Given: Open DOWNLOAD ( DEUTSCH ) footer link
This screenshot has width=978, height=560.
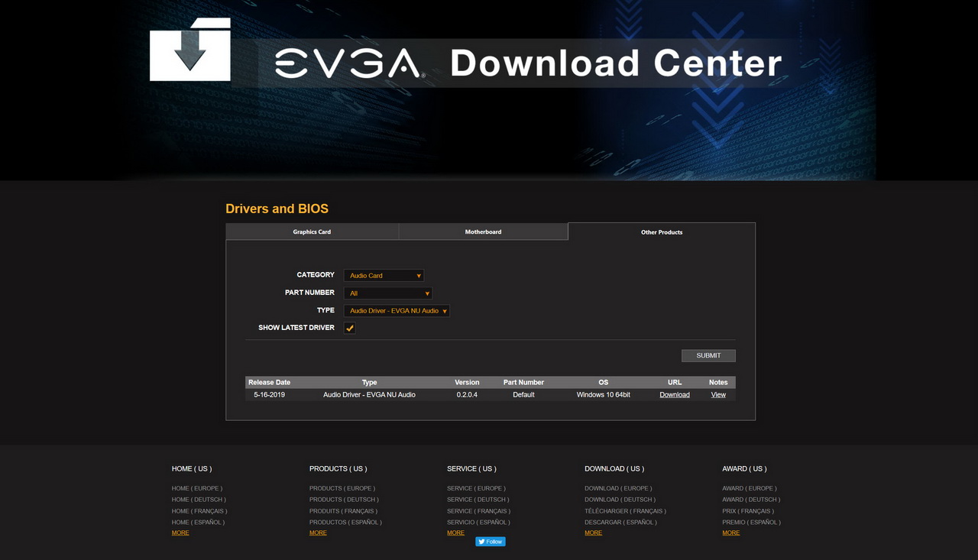Looking at the screenshot, I should [x=620, y=500].
